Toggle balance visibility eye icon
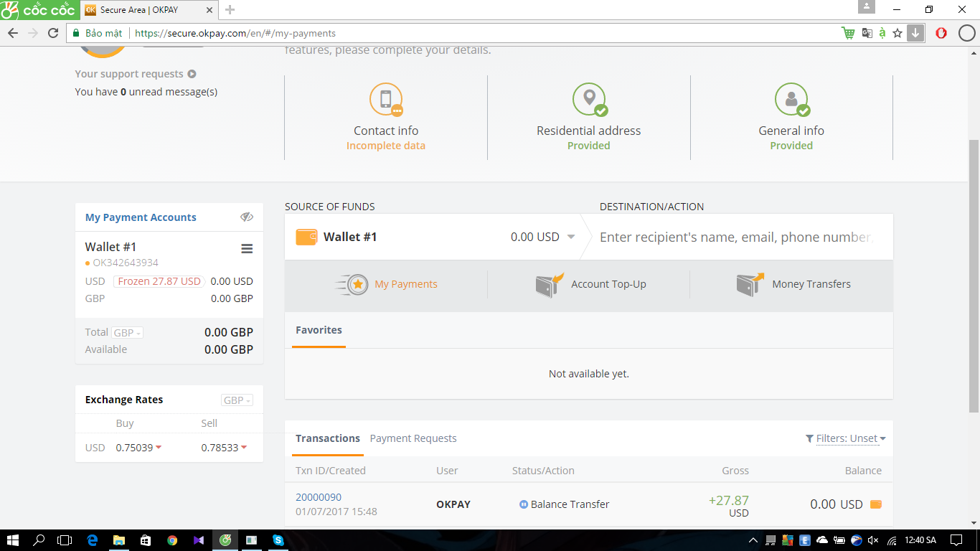The width and height of the screenshot is (980, 551). click(x=247, y=217)
